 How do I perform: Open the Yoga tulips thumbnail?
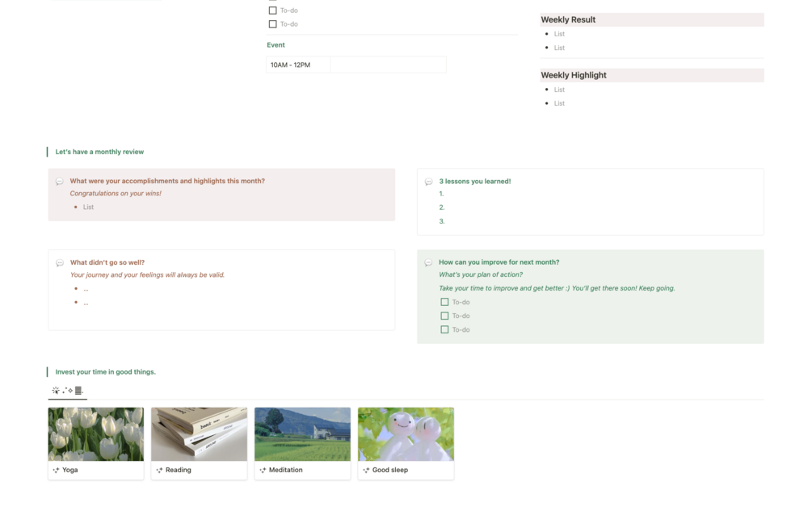tap(96, 434)
